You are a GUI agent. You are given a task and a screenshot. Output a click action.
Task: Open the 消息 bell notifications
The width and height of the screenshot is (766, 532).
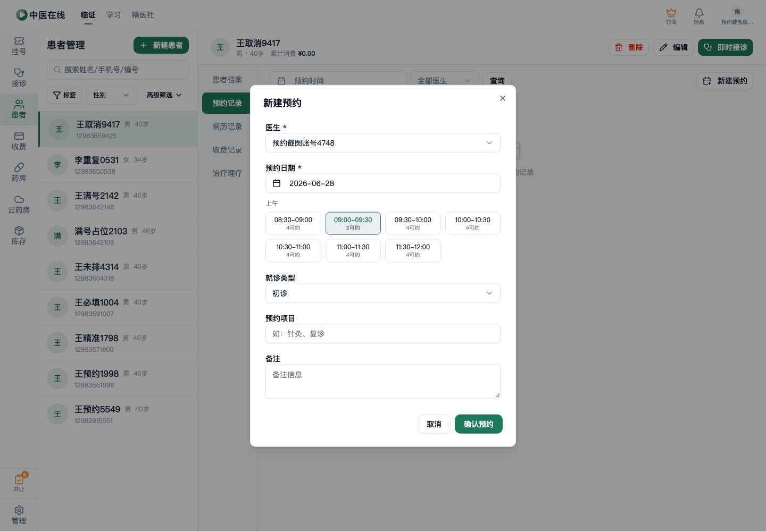tap(699, 15)
